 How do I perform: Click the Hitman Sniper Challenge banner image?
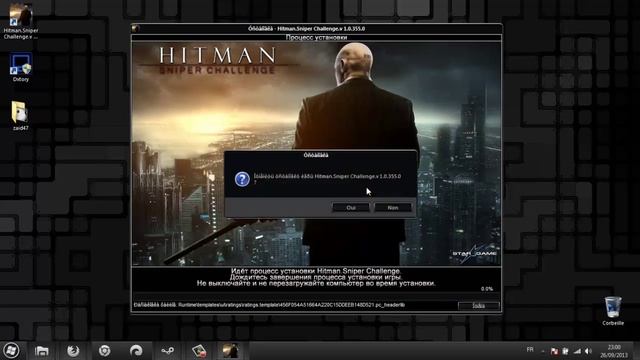coord(316,153)
